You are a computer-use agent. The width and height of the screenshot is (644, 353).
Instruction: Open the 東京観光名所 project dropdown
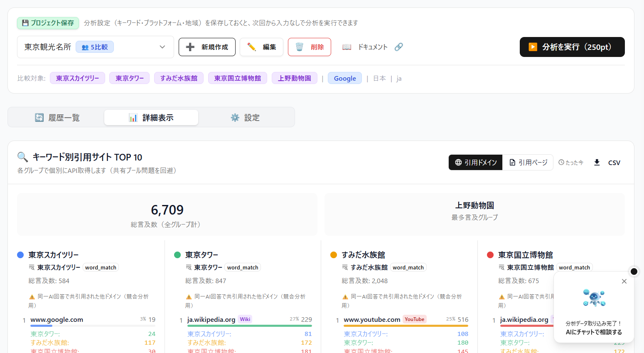pyautogui.click(x=95, y=47)
